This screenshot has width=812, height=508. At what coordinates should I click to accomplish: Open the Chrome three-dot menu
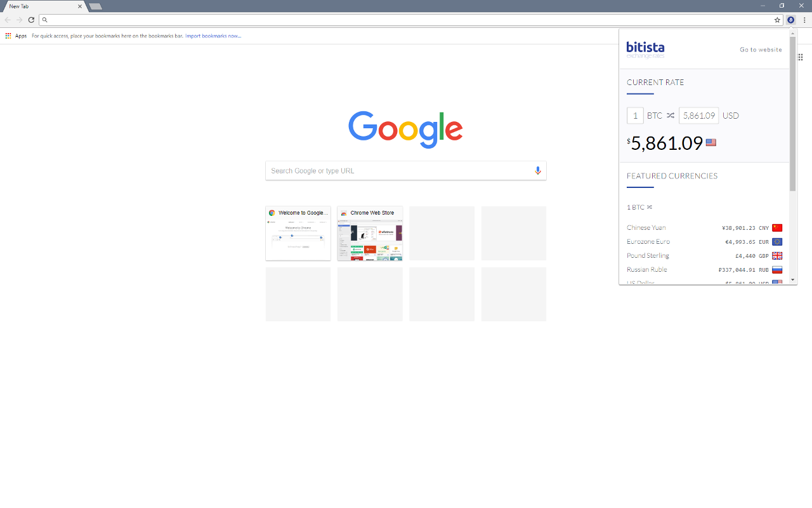(x=804, y=20)
